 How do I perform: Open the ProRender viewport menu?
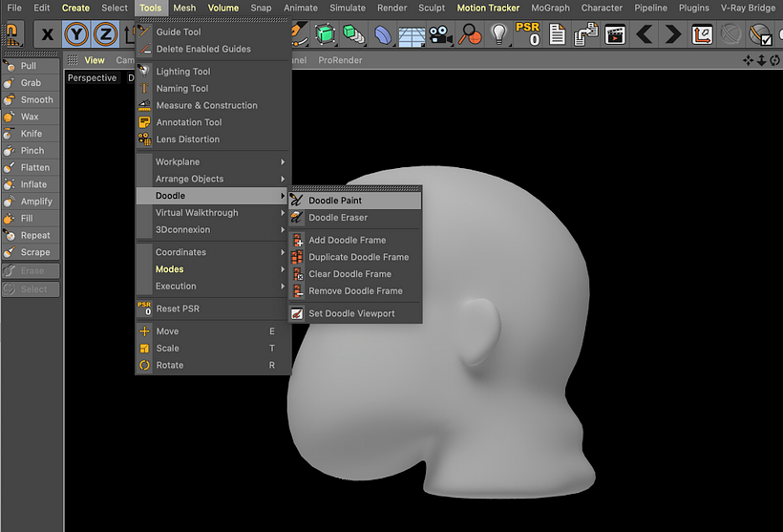(340, 60)
